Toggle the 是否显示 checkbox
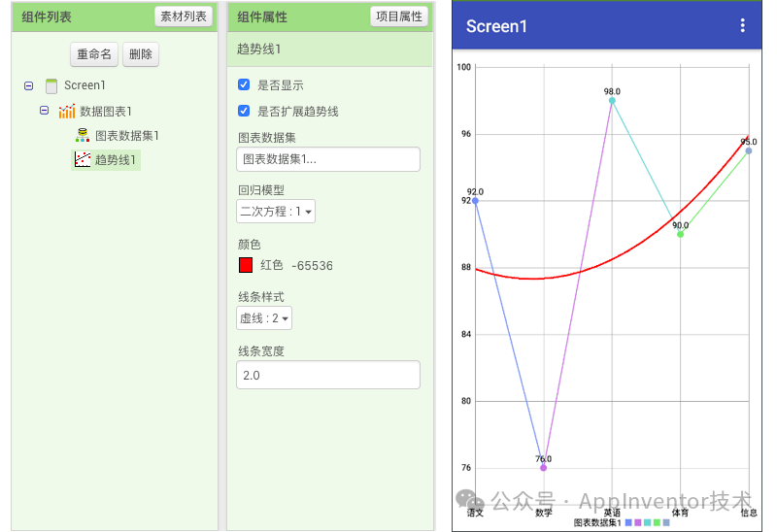Image resolution: width=777 pixels, height=532 pixels. 244,84
